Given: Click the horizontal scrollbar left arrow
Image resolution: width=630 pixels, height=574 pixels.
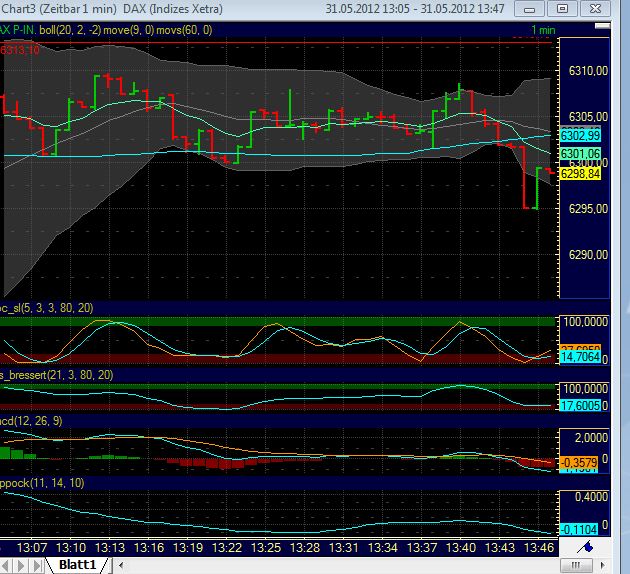Looking at the screenshot, I should [x=121, y=566].
